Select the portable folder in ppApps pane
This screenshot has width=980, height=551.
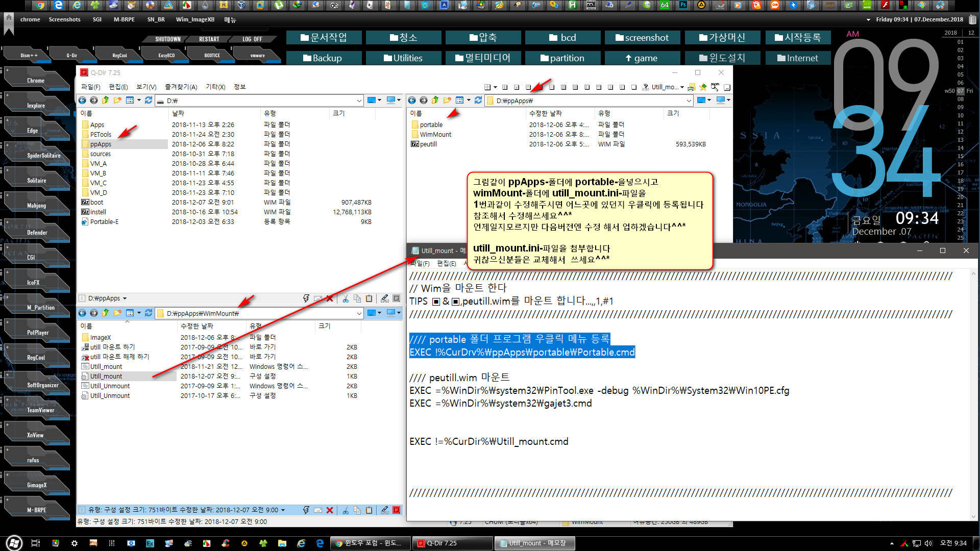pyautogui.click(x=431, y=125)
